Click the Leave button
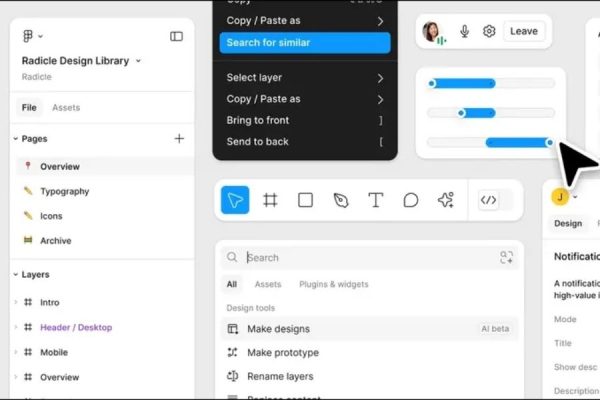Screen dimensions: 600x400 (524, 31)
